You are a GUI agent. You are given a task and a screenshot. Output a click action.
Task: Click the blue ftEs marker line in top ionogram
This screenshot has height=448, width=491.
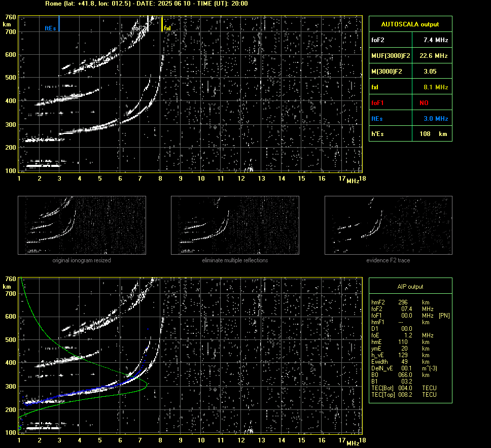(59, 23)
